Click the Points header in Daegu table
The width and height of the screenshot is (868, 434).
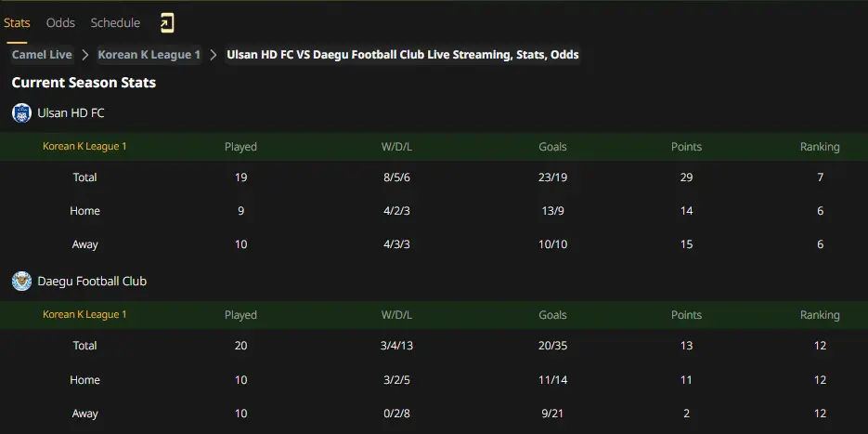coord(686,315)
